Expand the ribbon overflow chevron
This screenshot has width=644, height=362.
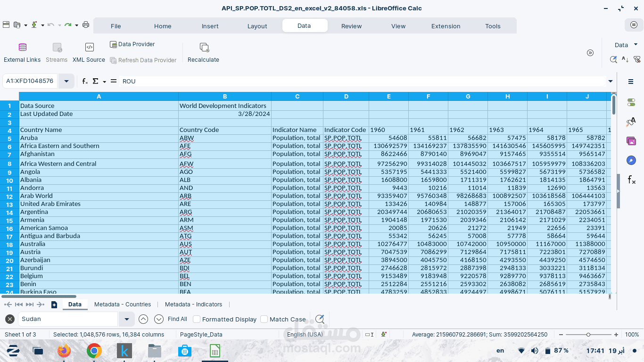click(590, 53)
